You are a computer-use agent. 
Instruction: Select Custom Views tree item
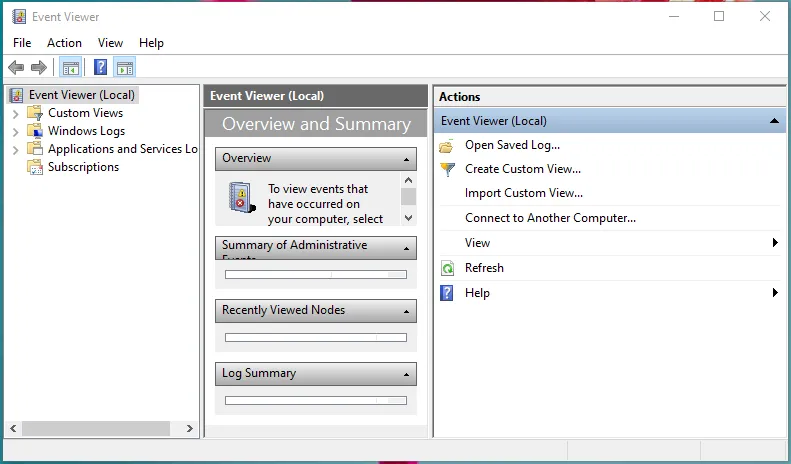coord(85,112)
